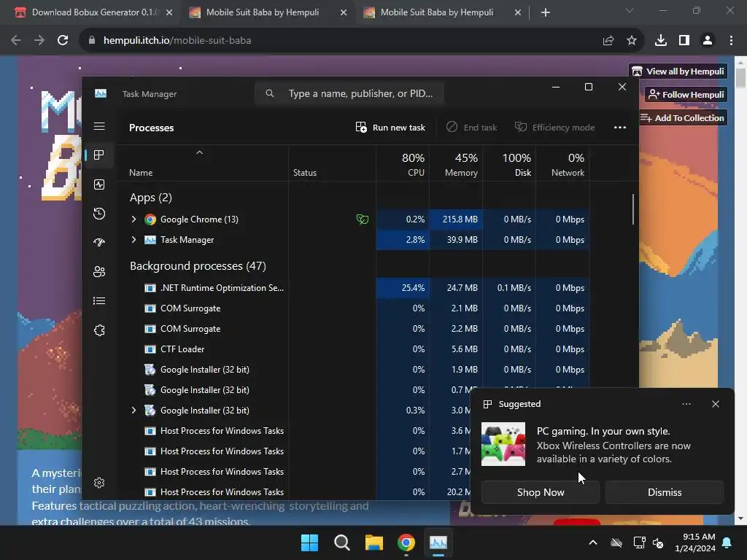Close the second Mobile Suit Baba tab
Screen dimensions: 747x560
pos(518,13)
